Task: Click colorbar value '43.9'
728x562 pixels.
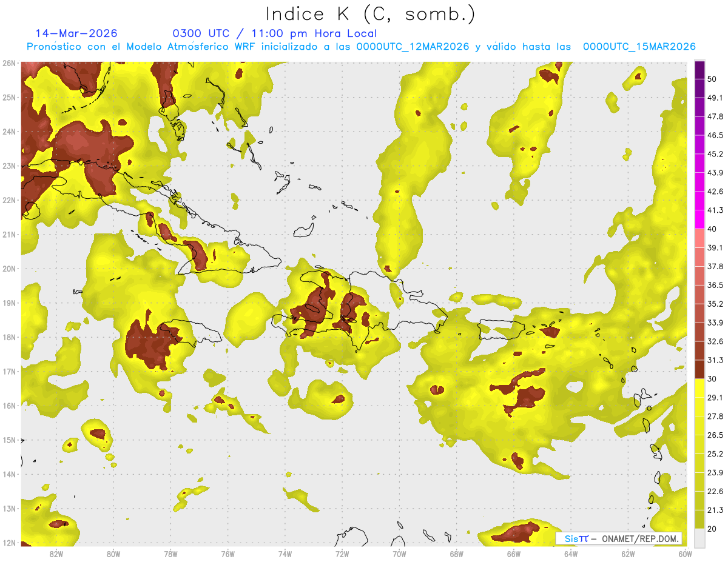Action: click(x=715, y=173)
